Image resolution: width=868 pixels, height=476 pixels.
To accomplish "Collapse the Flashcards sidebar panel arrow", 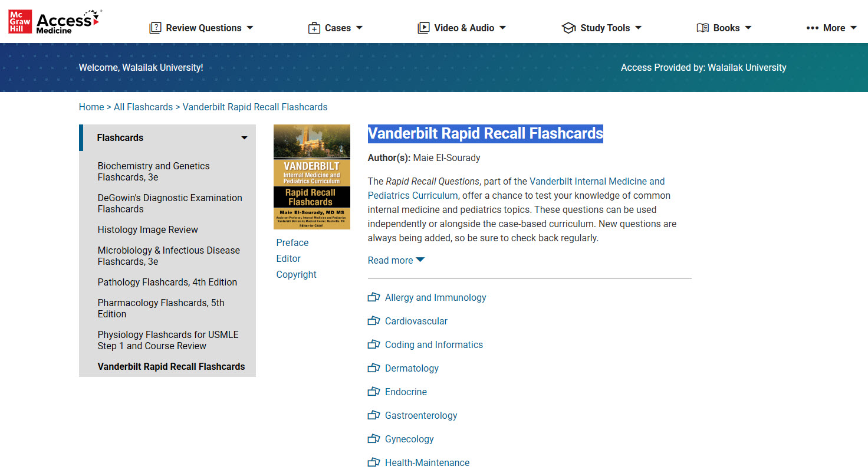I will coord(244,138).
